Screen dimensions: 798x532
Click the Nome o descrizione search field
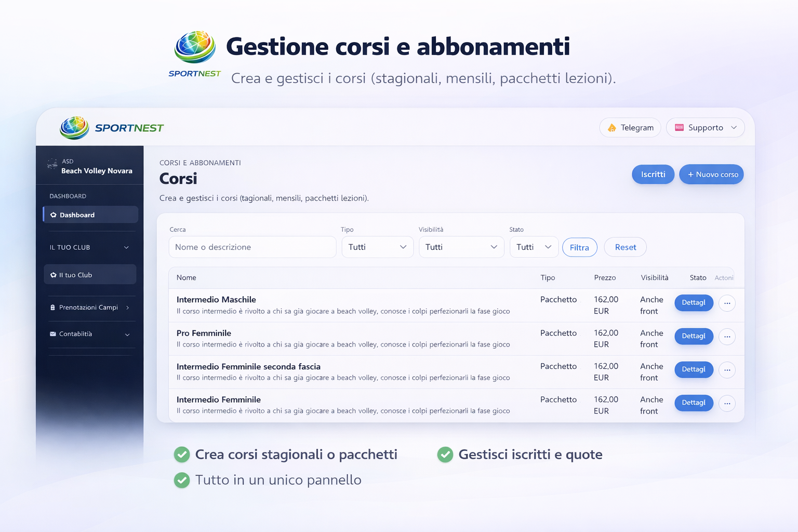252,247
